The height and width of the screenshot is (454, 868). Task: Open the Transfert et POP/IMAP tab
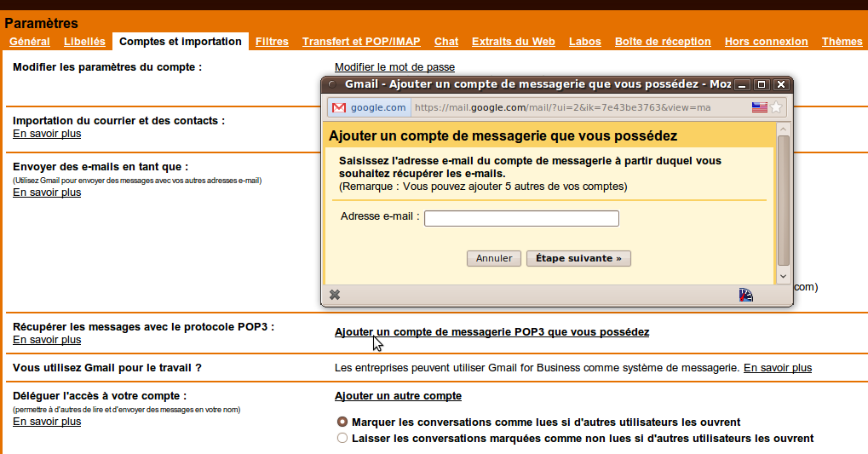tap(361, 42)
